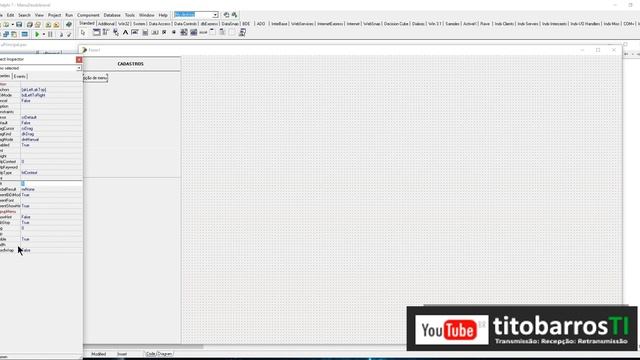Open the Tools menu

tap(130, 15)
